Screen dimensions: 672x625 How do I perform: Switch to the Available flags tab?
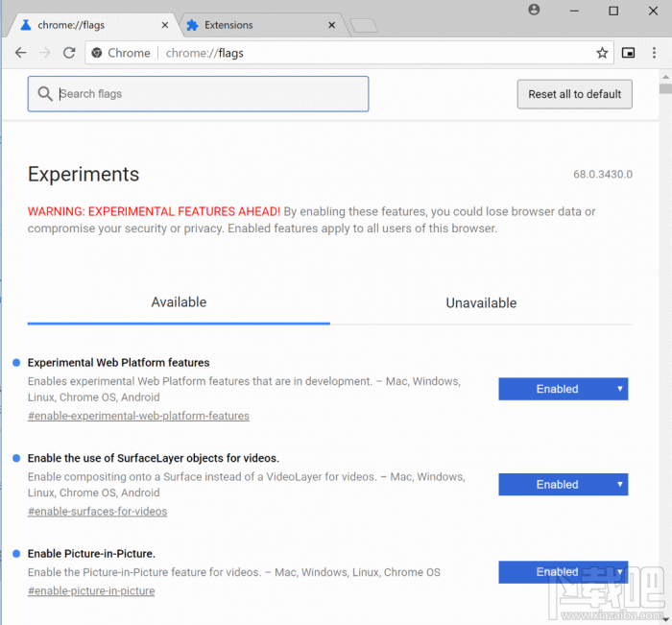[x=179, y=302]
